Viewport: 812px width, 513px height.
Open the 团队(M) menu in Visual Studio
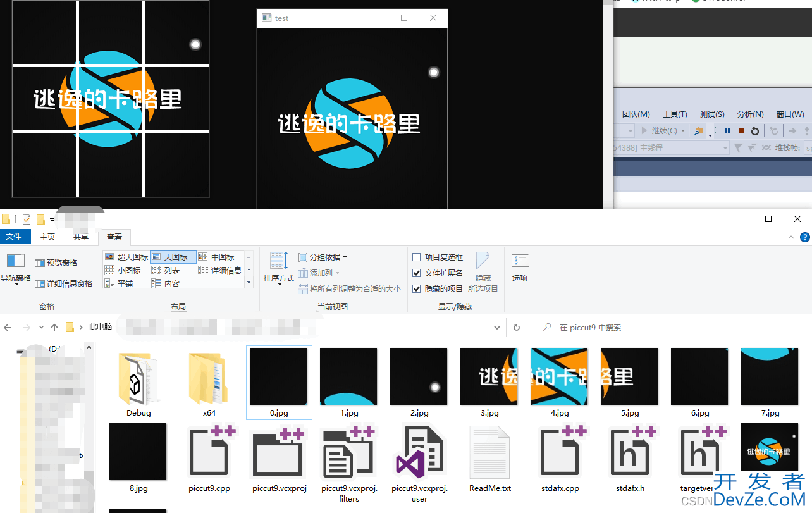(636, 114)
